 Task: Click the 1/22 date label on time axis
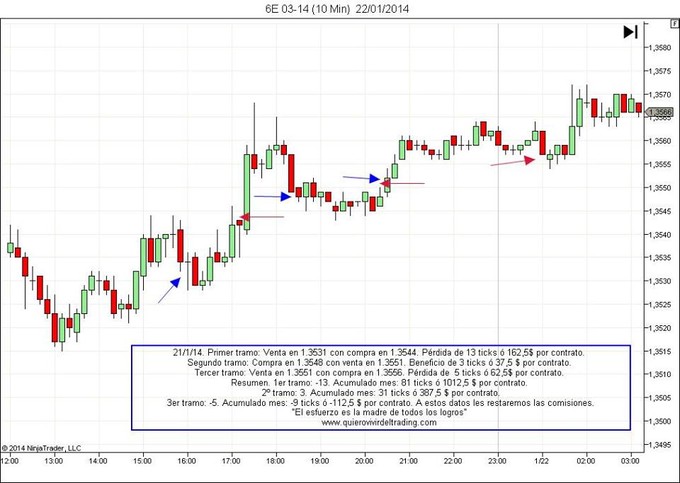pyautogui.click(x=539, y=461)
